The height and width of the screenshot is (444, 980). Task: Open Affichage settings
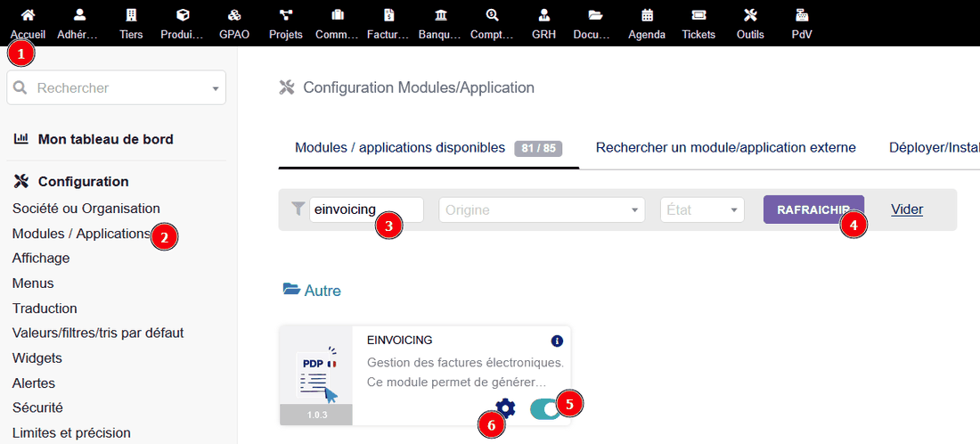pyautogui.click(x=41, y=258)
